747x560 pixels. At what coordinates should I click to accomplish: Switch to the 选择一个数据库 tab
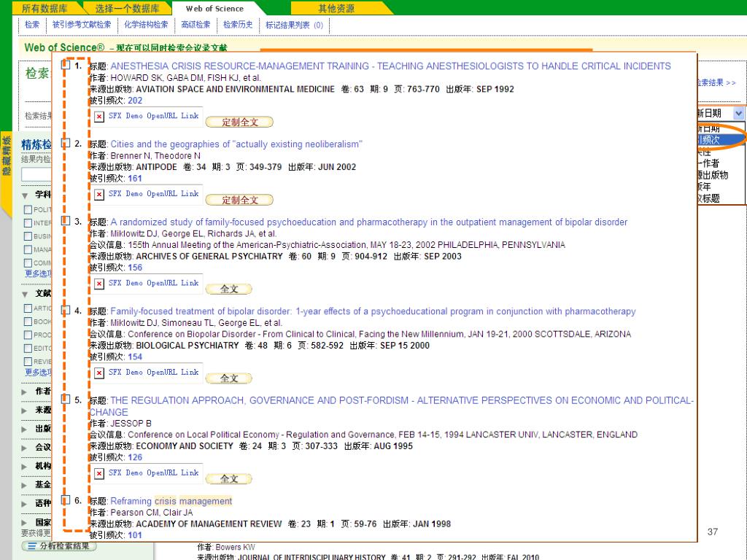pyautogui.click(x=127, y=8)
